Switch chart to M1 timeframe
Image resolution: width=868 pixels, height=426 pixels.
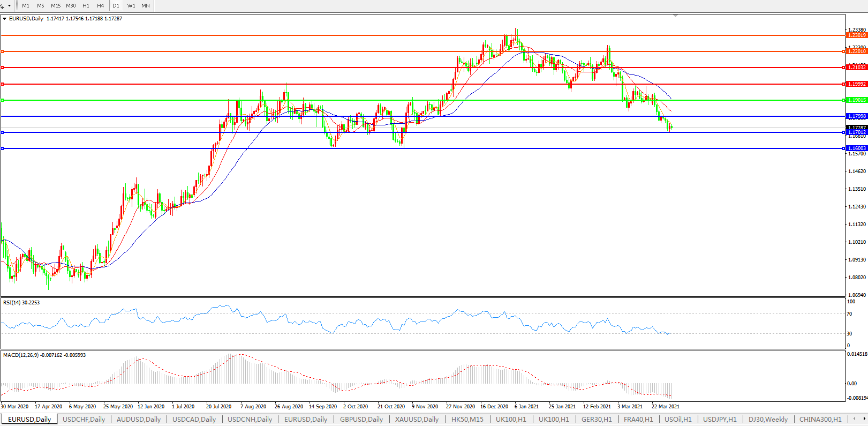point(26,5)
